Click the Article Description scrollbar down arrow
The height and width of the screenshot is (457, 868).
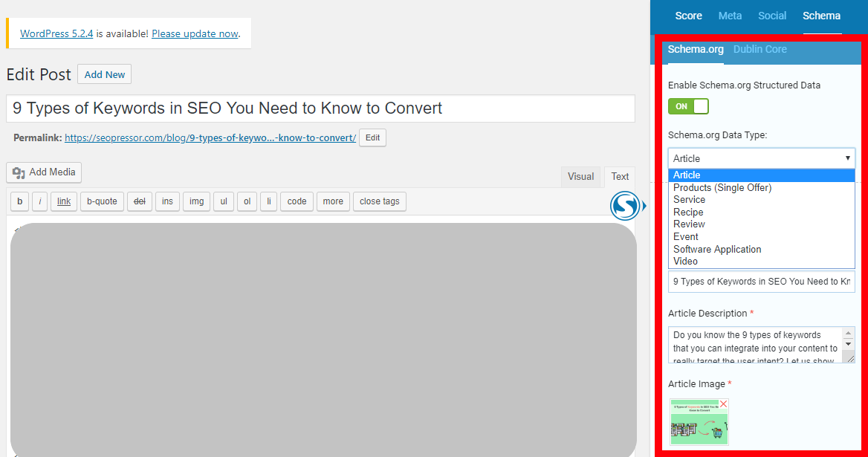[x=848, y=344]
